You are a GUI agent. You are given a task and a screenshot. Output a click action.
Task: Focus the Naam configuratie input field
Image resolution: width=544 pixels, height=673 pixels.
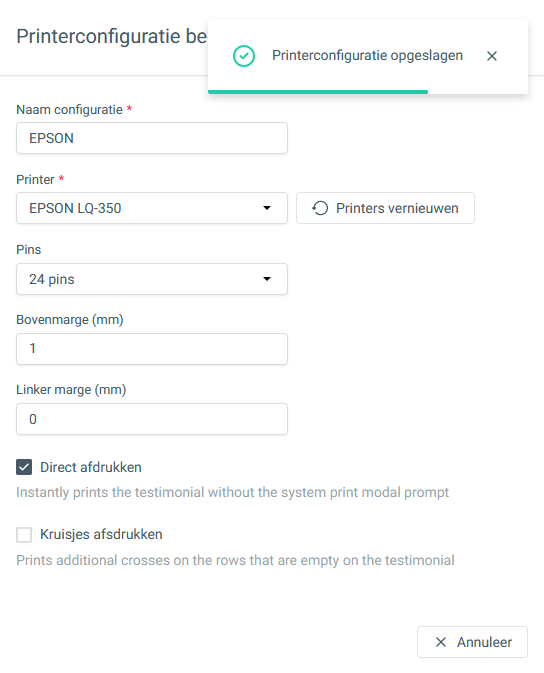pos(152,138)
